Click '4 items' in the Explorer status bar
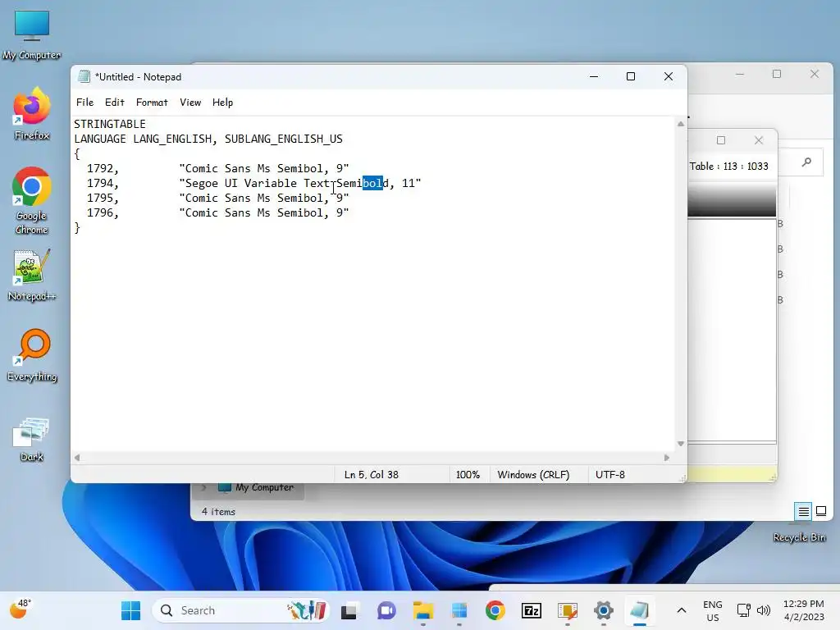 click(218, 512)
